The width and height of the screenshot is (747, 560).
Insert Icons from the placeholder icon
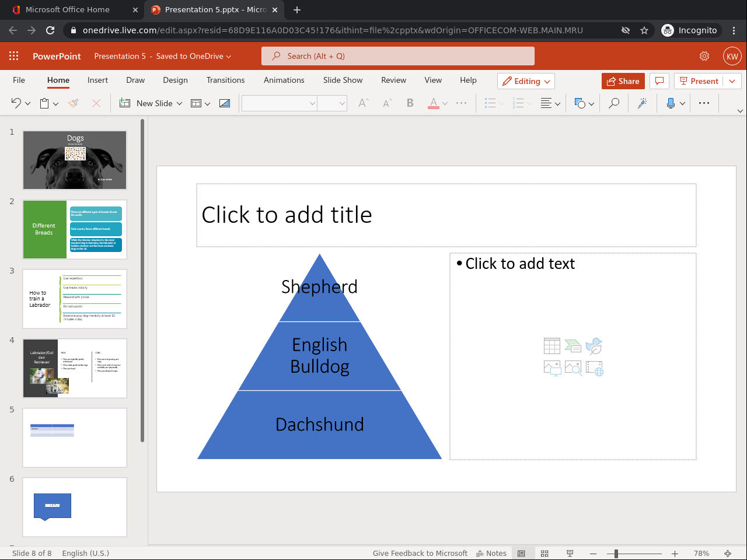click(594, 346)
